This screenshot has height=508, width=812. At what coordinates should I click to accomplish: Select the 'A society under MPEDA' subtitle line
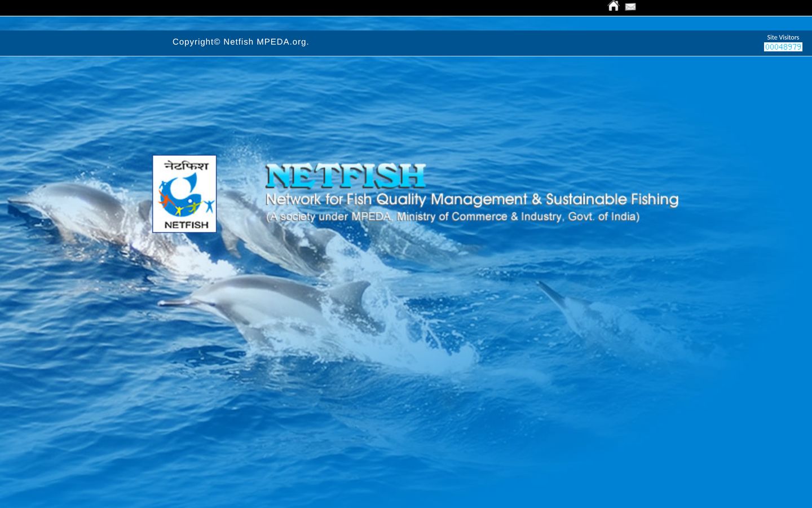[x=453, y=217]
